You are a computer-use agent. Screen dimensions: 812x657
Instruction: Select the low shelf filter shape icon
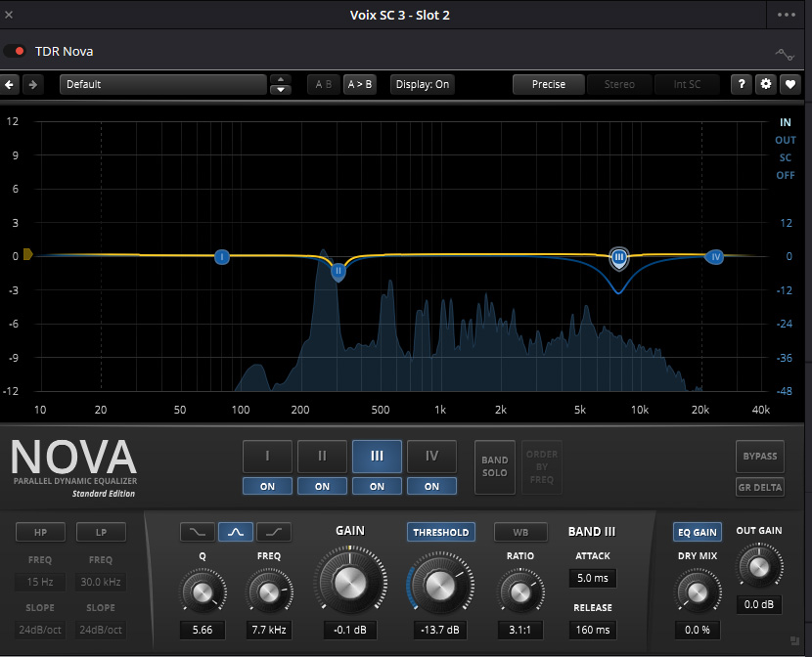[x=197, y=532]
